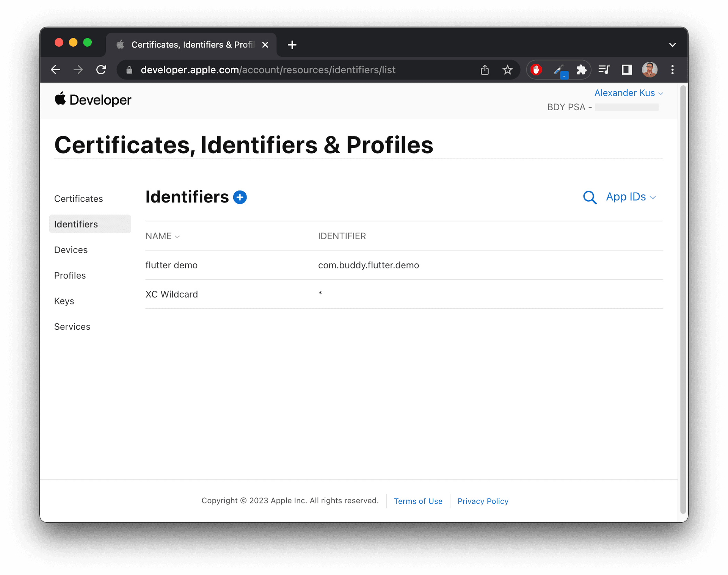The image size is (728, 575).
Task: Expand the App IDs filter dropdown
Action: point(631,197)
